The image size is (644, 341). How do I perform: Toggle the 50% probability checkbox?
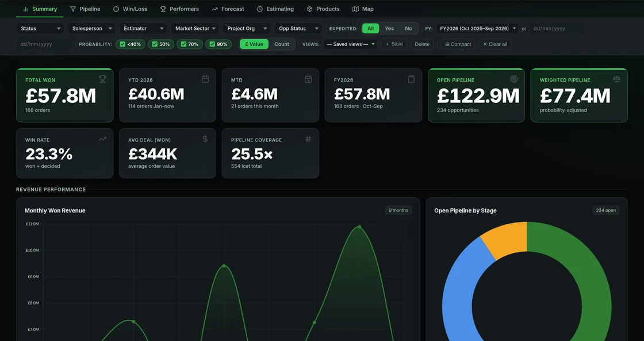pyautogui.click(x=155, y=44)
